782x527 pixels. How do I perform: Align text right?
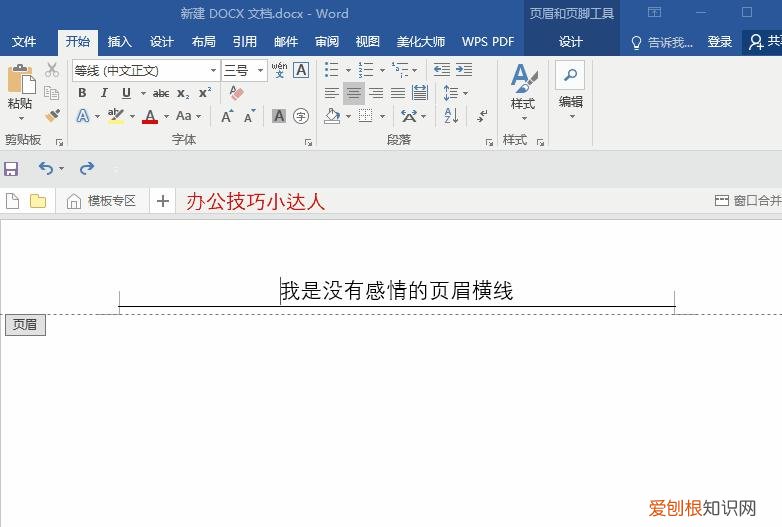pos(376,93)
